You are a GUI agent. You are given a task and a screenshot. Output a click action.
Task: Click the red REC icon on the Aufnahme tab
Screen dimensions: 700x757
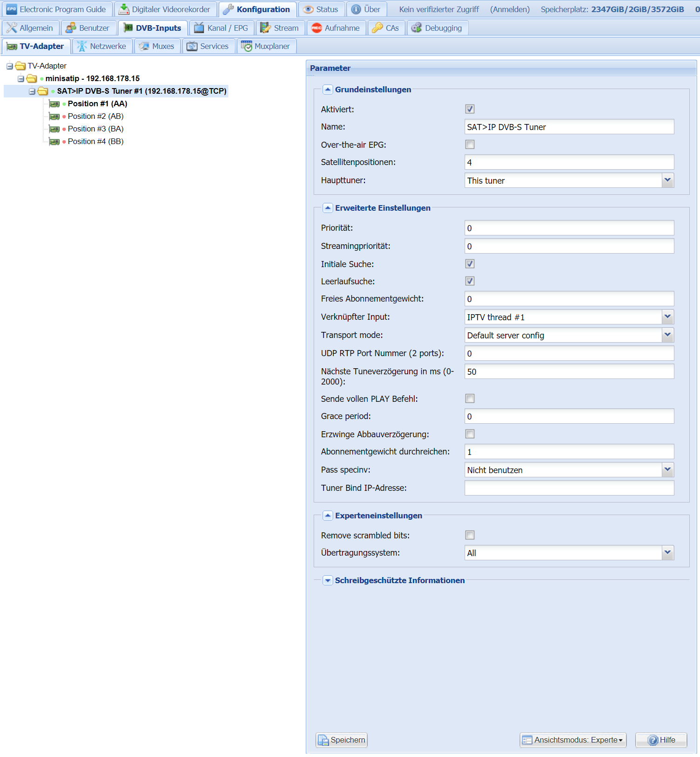[x=317, y=28]
